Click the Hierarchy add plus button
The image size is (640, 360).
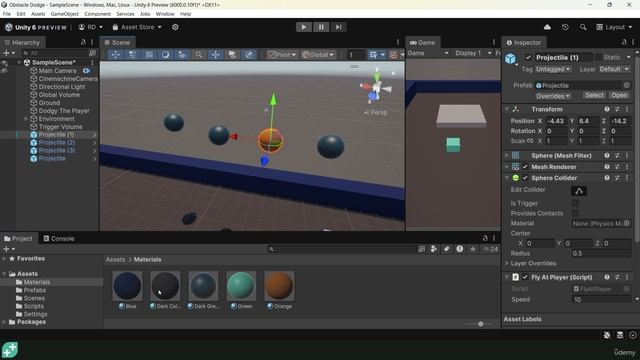pyautogui.click(x=9, y=53)
